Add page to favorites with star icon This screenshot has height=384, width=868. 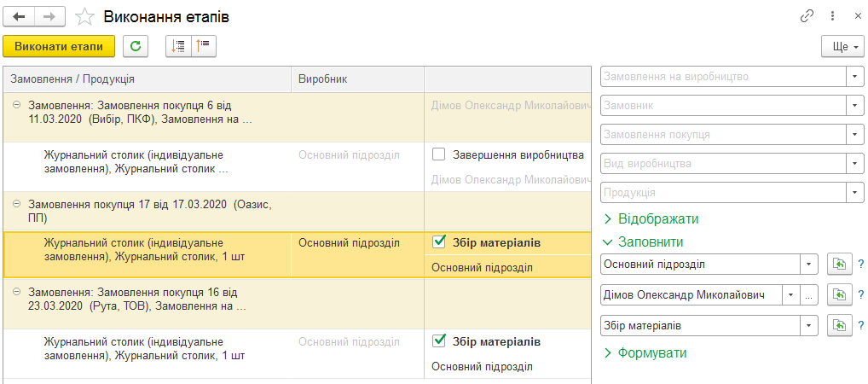(x=84, y=16)
